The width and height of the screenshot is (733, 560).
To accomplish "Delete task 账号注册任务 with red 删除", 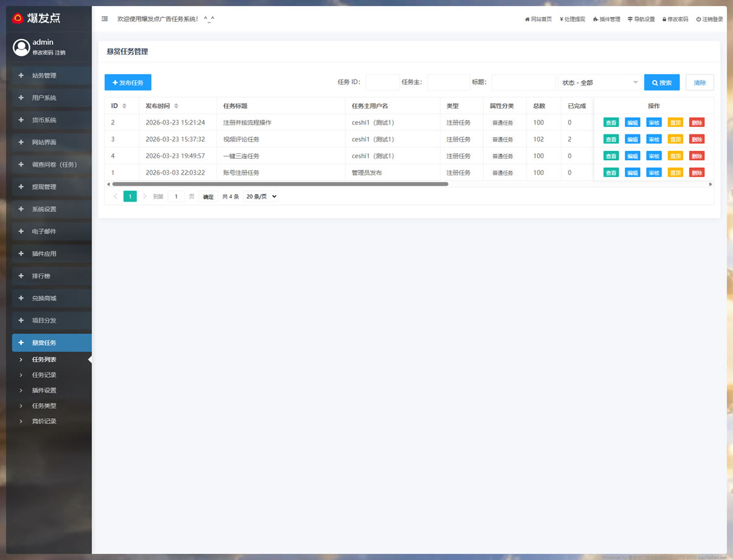I will click(x=696, y=173).
